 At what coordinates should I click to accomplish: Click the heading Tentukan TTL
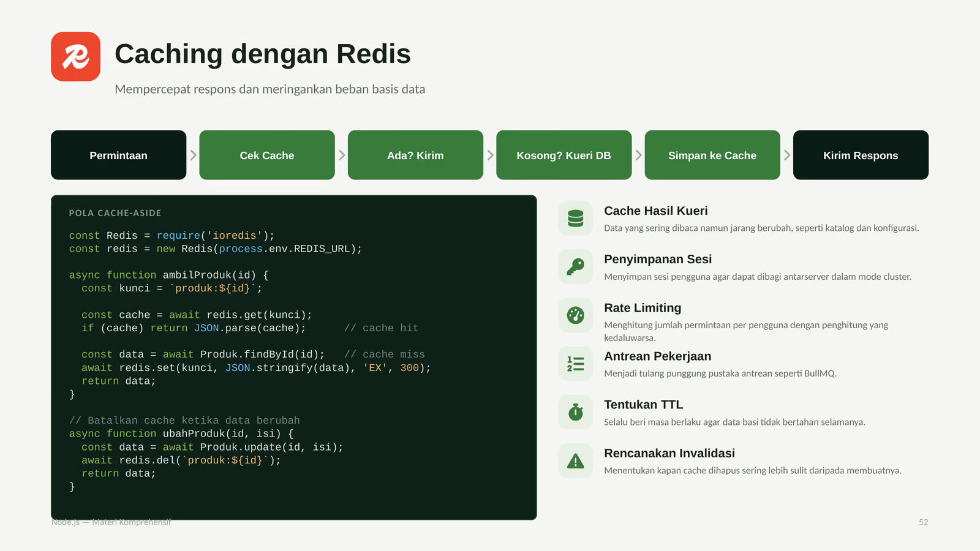click(644, 404)
